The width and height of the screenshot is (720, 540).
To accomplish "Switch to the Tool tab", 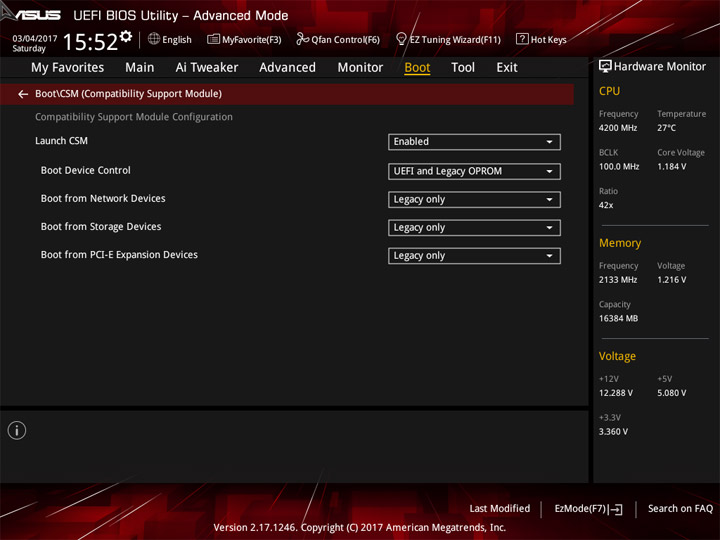I will pyautogui.click(x=463, y=68).
